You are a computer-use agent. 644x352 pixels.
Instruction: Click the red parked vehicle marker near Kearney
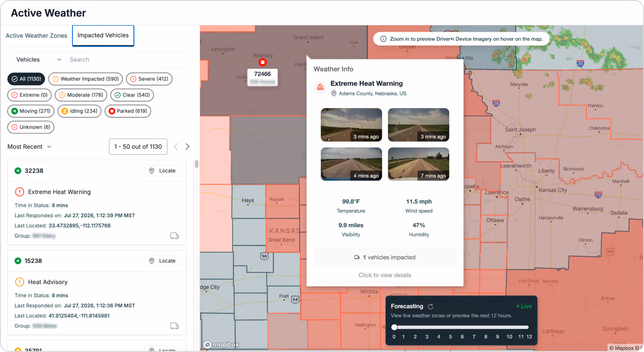263,62
